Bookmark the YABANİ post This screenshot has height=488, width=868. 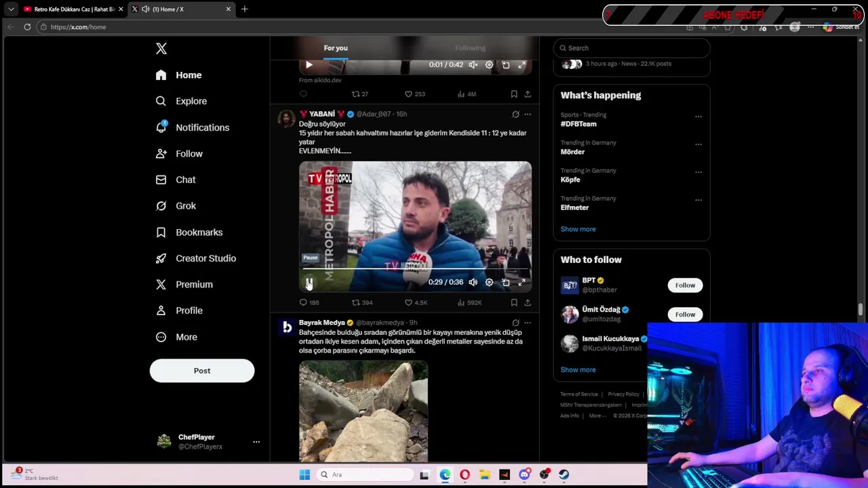tap(514, 303)
